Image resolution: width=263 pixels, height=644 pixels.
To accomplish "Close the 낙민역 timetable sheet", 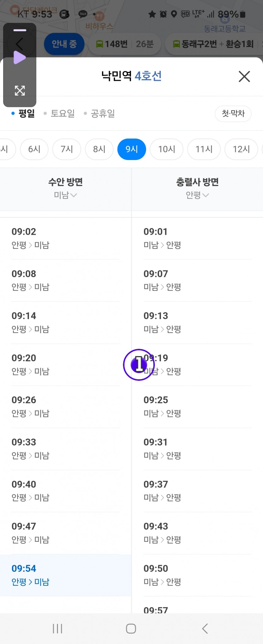I will (244, 76).
